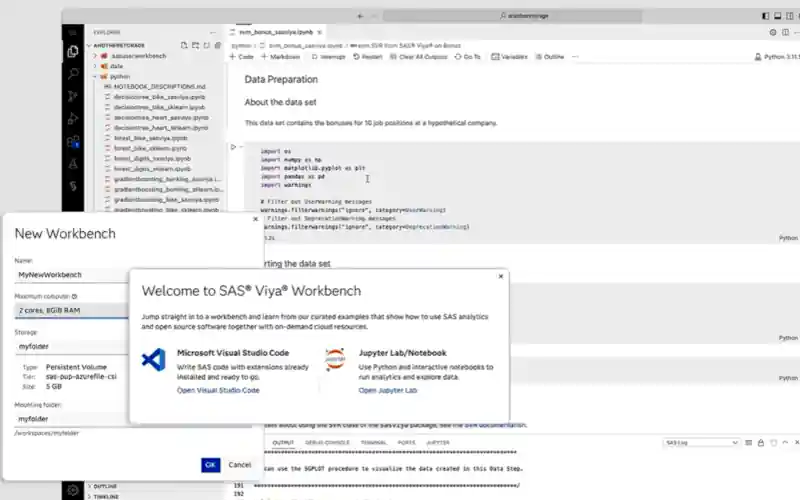Lock output panel auto scrolling

[761, 443]
